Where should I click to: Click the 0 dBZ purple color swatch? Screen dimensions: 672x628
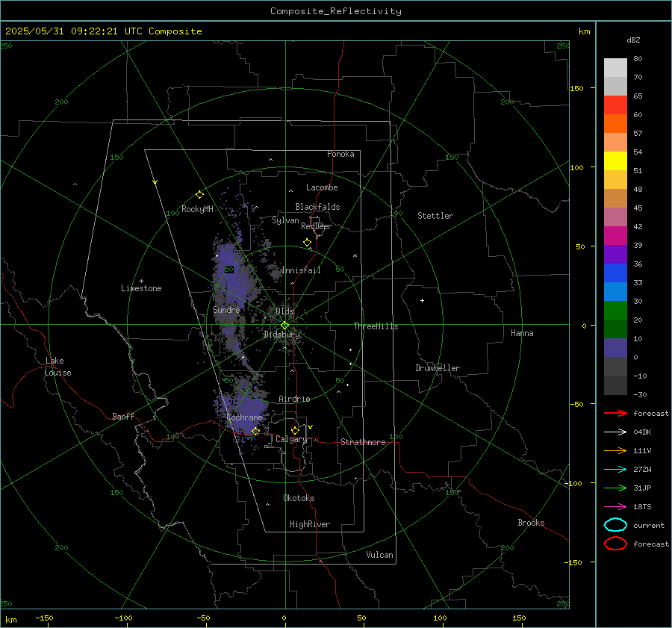[x=615, y=348]
